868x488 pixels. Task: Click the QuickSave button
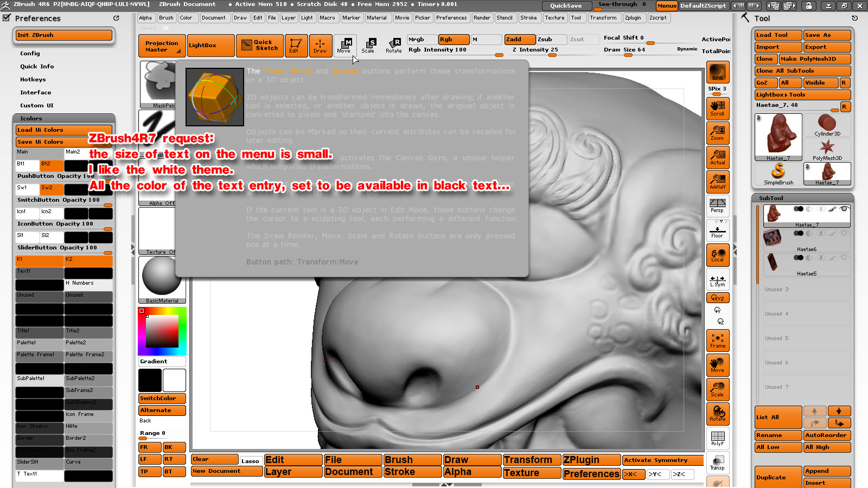[566, 6]
